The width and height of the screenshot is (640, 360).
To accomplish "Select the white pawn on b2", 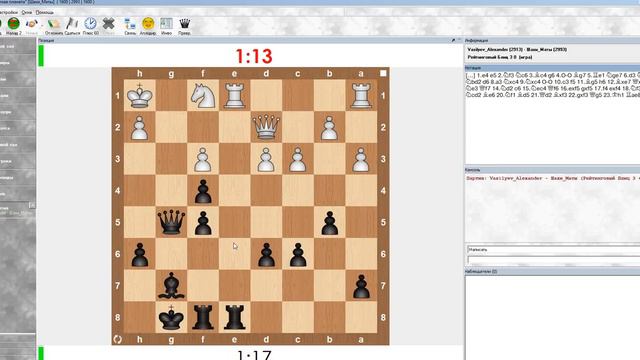I will coord(329,127).
